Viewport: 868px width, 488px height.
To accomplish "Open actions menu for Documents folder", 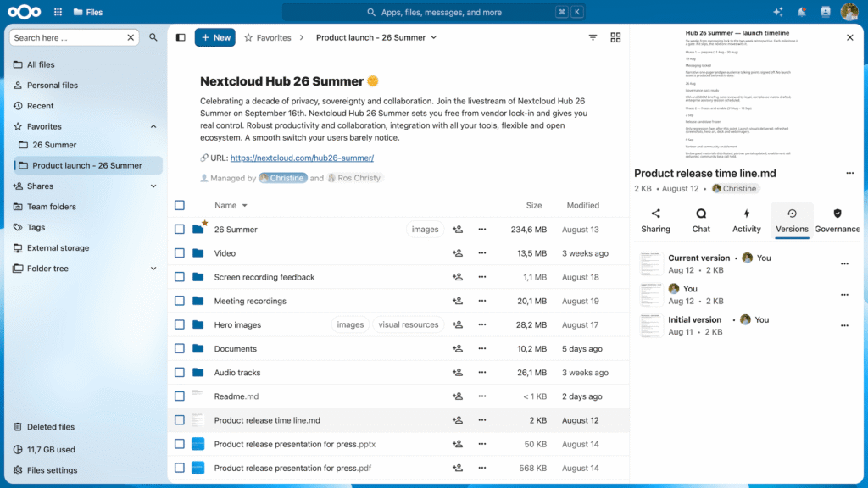I will click(482, 348).
